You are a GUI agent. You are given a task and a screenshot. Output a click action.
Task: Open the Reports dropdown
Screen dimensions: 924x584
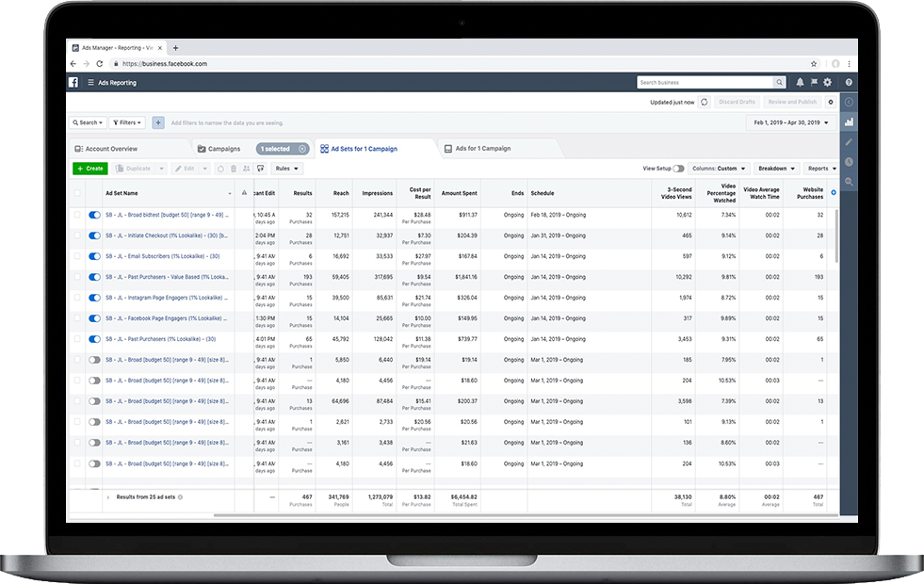[822, 169]
